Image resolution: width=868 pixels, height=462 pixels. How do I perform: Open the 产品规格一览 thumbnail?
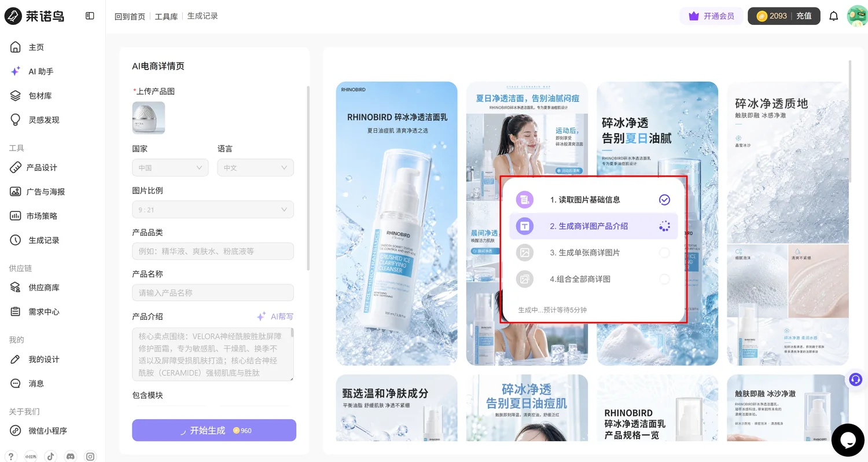point(657,408)
